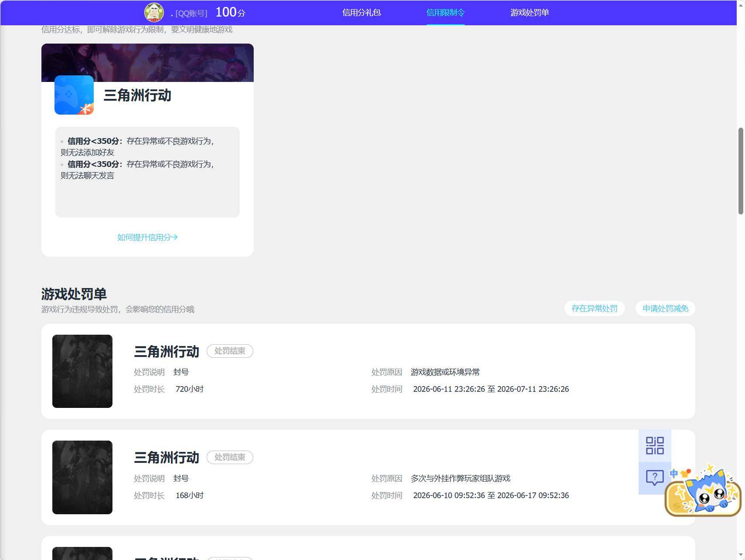Click the reason text 游戏数据或环境异常
The image size is (745, 560).
(445, 372)
